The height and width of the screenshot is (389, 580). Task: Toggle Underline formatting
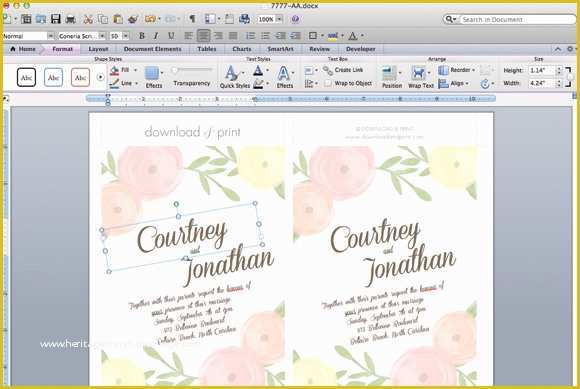coord(171,35)
